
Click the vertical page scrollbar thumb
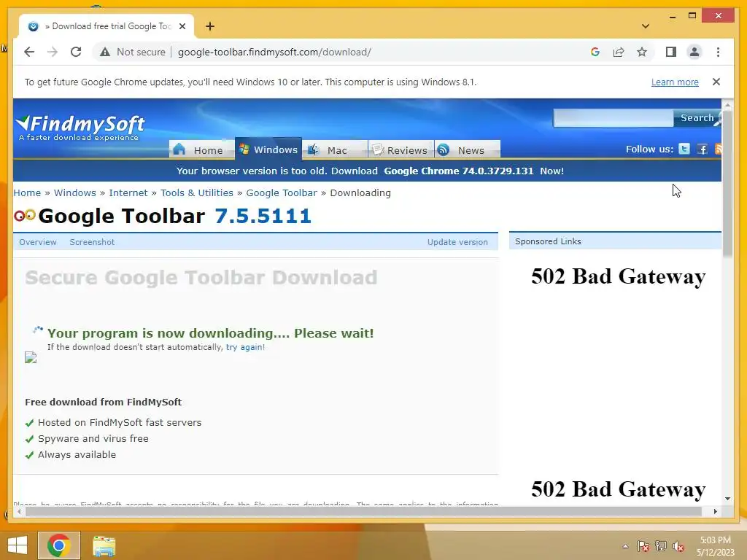pyautogui.click(x=727, y=183)
